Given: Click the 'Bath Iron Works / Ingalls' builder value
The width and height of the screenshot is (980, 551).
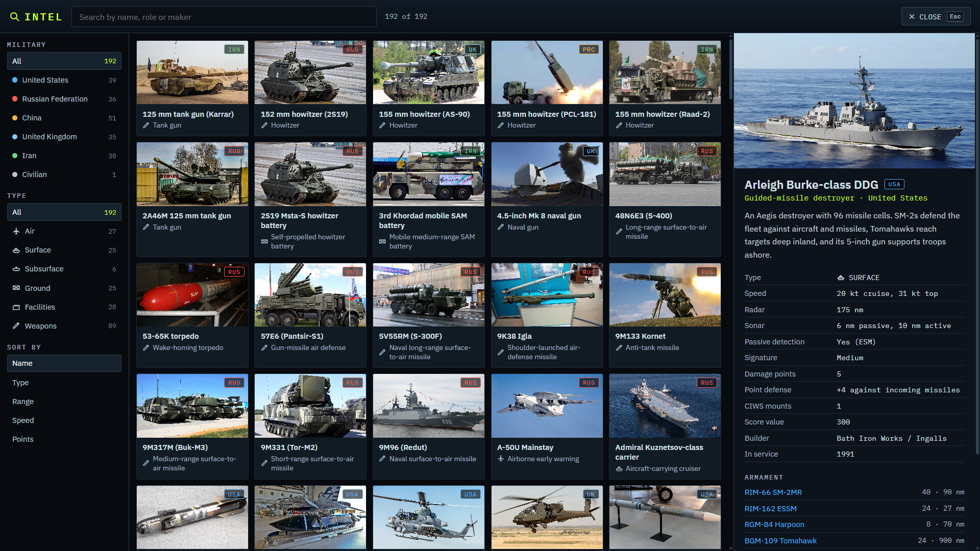Looking at the screenshot, I should [891, 439].
